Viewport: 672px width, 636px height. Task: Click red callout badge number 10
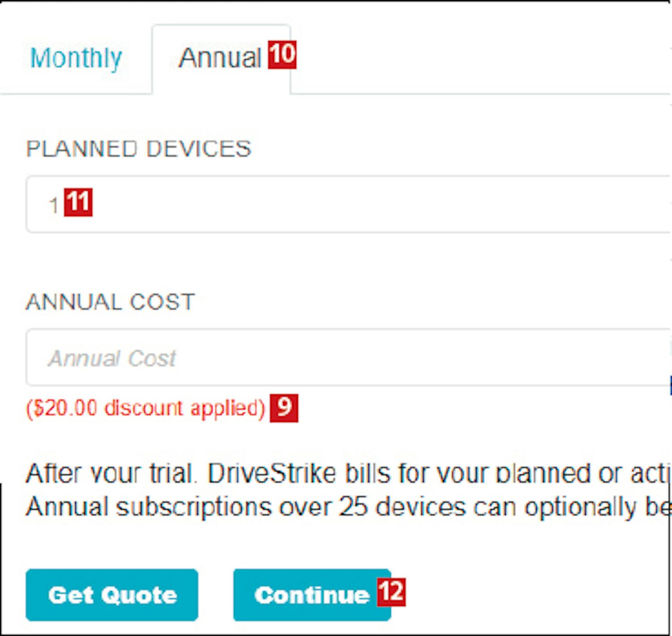coord(282,55)
